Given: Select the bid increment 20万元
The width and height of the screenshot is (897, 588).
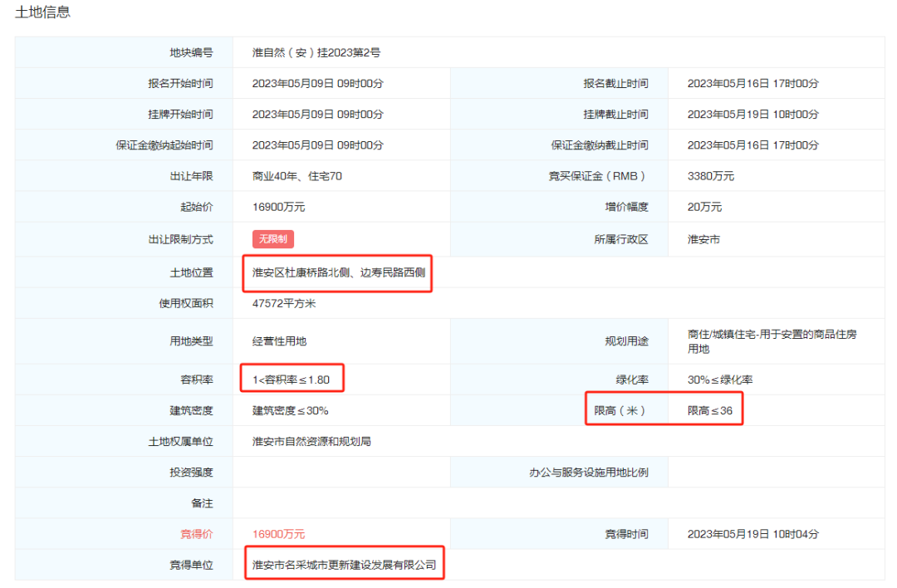Looking at the screenshot, I should click(x=704, y=207).
